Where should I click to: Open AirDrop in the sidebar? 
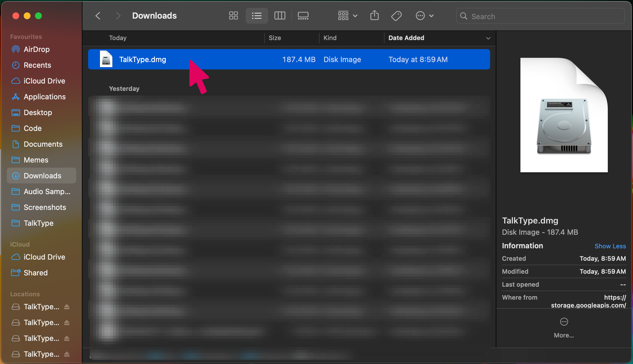click(x=42, y=49)
